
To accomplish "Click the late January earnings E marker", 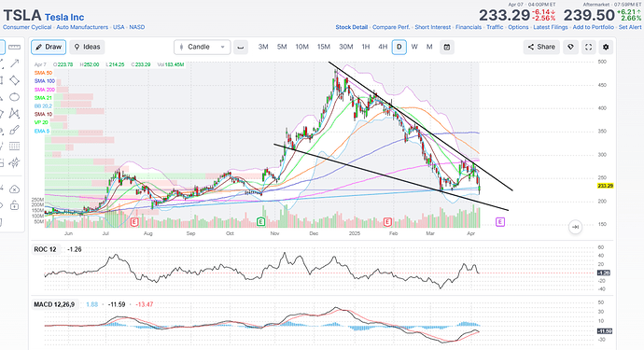I will click(x=387, y=222).
